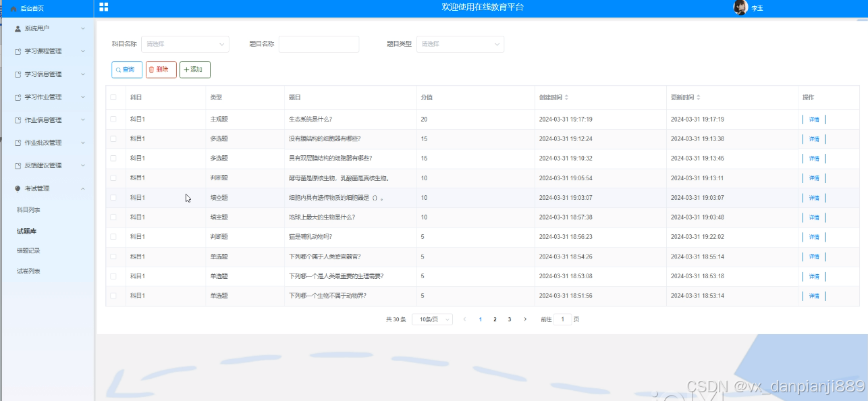This screenshot has height=401, width=868.
Task: Check the row 细胞内具有遗传物质的细胞器是
Action: (x=113, y=198)
